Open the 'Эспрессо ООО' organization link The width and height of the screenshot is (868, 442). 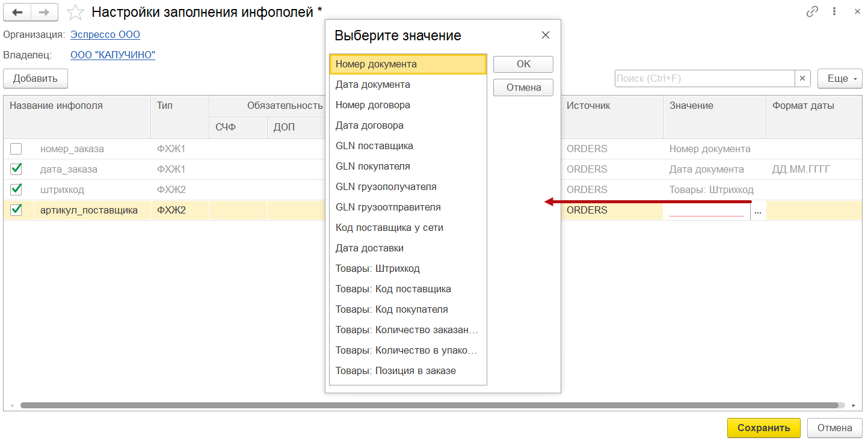pos(105,34)
